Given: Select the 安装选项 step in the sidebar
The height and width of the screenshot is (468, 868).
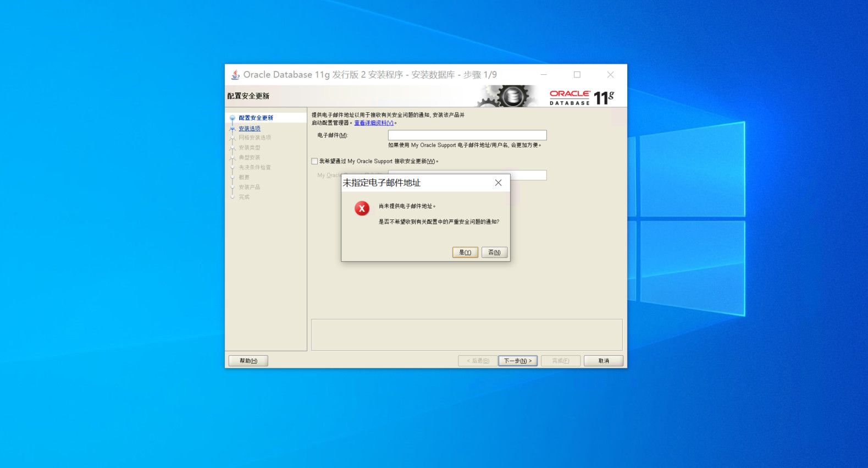Looking at the screenshot, I should [x=250, y=128].
